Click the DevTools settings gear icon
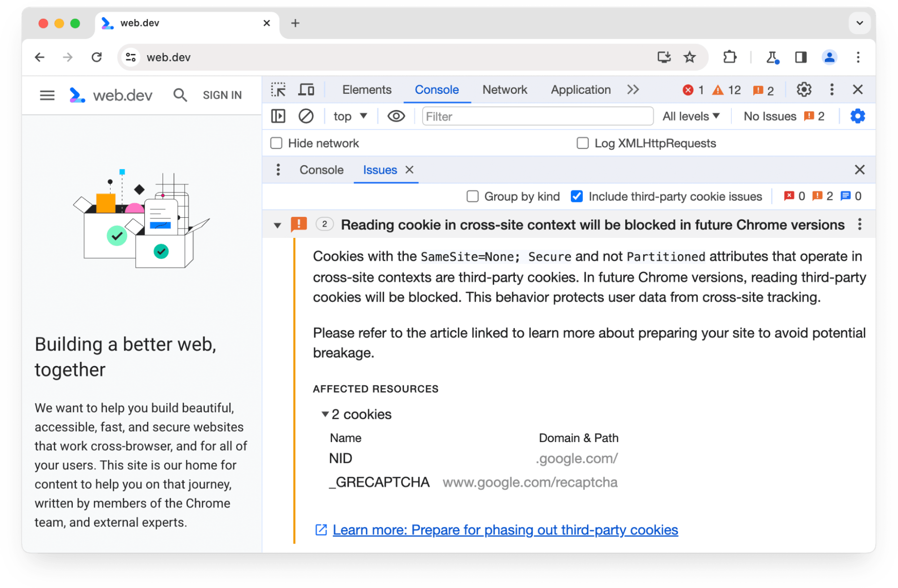 (x=804, y=90)
